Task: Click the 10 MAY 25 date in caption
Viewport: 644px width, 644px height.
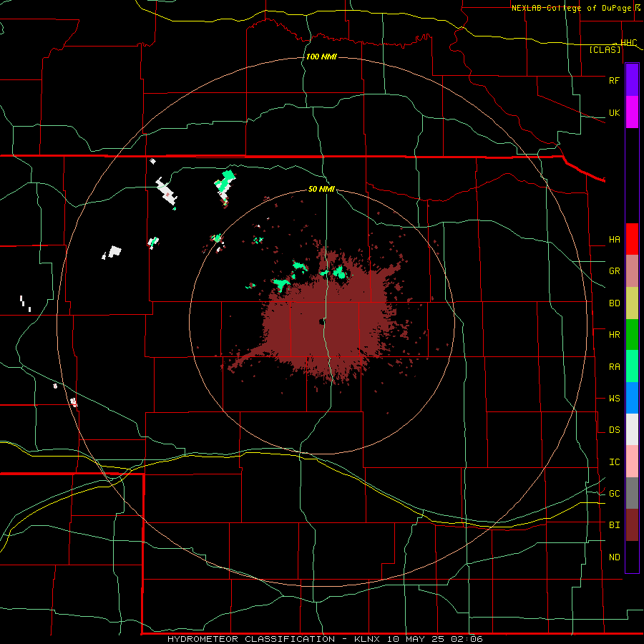Action: click(416, 639)
